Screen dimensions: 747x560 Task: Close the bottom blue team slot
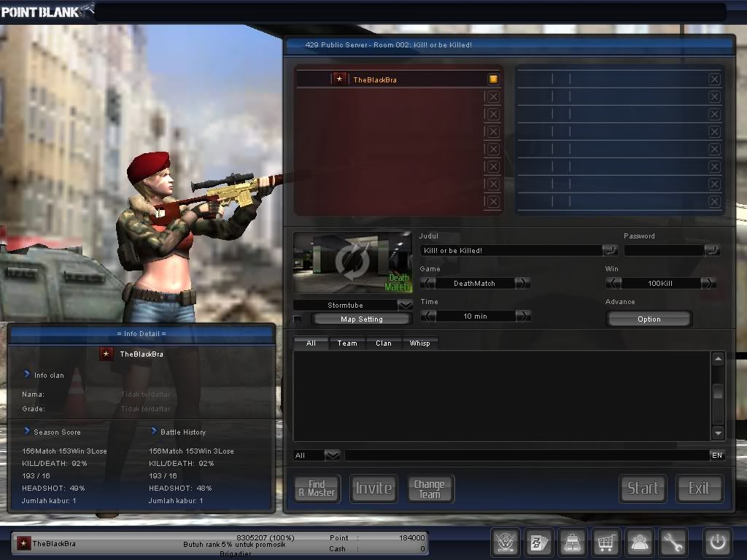point(714,201)
